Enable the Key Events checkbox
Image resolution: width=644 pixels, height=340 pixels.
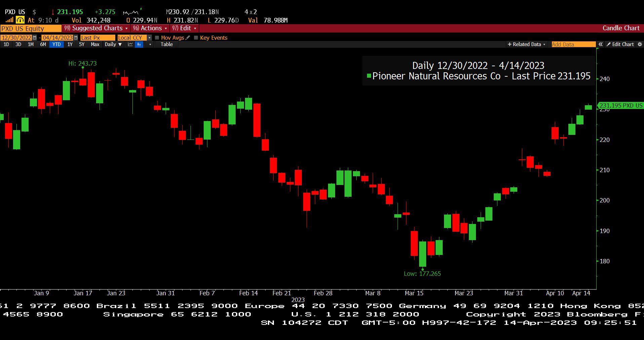click(196, 38)
